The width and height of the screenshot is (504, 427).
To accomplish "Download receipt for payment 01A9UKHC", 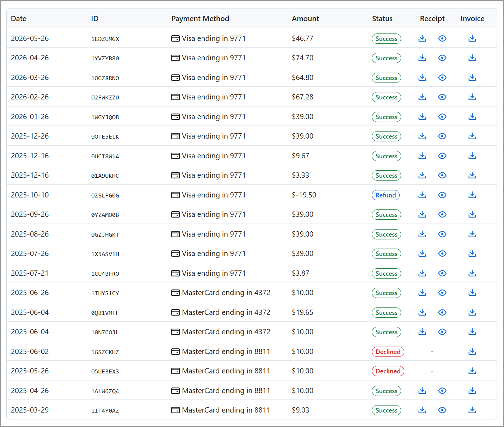I will (x=422, y=175).
